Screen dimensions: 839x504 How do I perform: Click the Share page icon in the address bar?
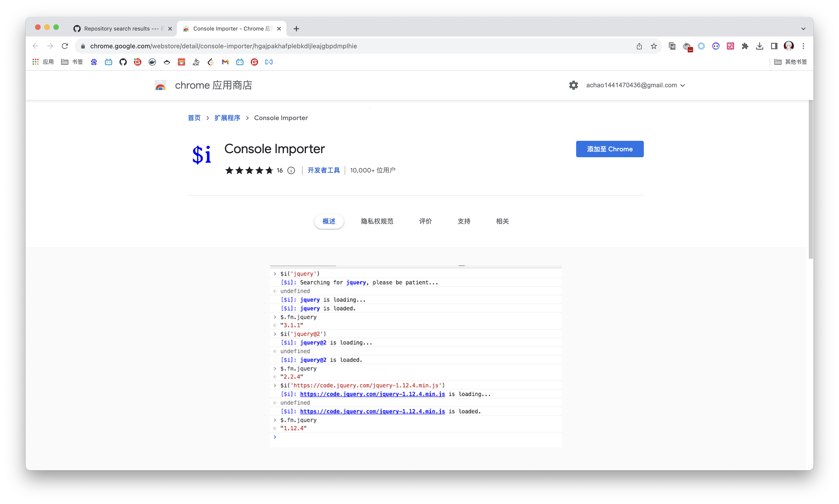tap(639, 46)
